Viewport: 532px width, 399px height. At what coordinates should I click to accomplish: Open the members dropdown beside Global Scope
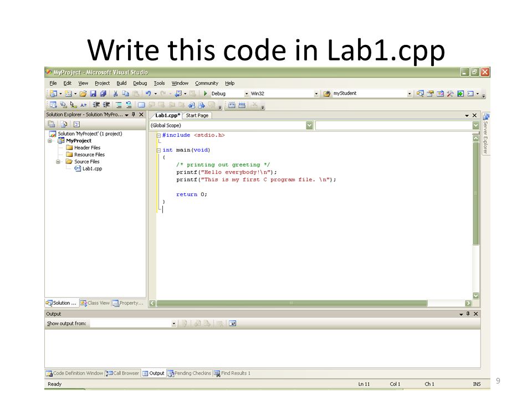(475, 126)
